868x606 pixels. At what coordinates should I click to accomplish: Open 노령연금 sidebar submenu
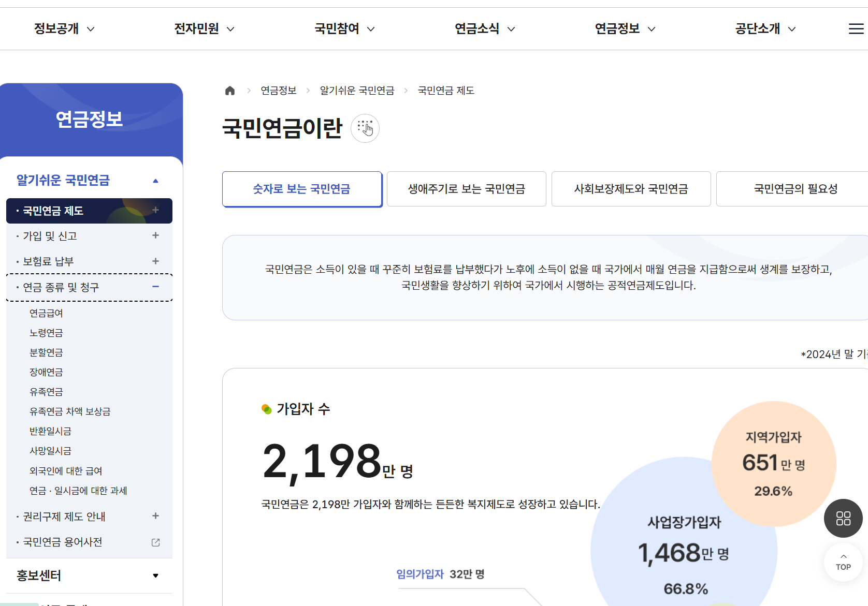(x=46, y=333)
